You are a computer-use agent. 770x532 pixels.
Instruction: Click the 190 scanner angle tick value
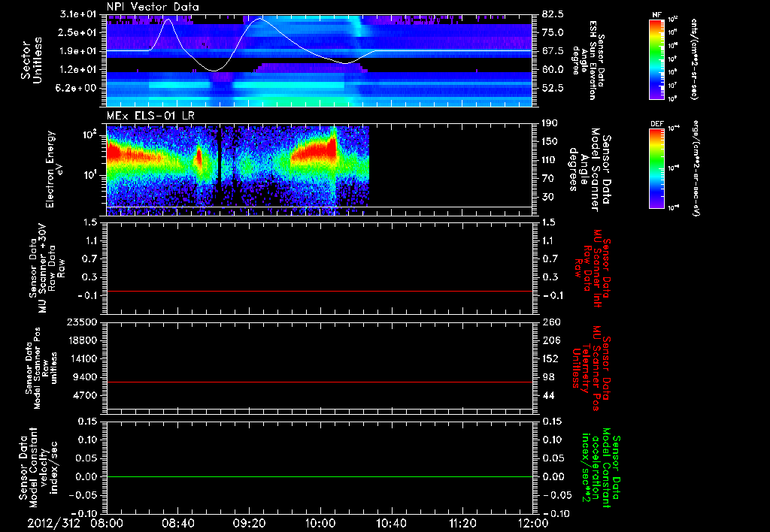[x=550, y=123]
